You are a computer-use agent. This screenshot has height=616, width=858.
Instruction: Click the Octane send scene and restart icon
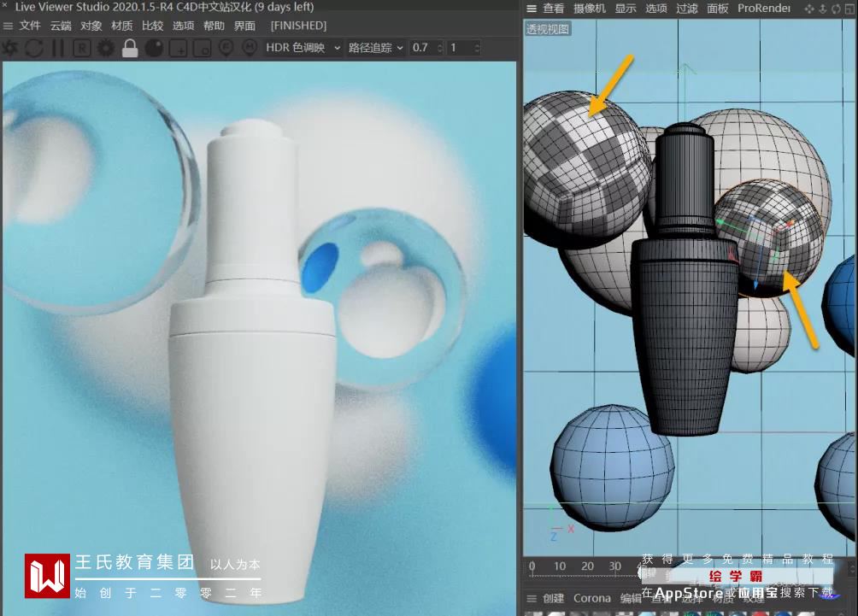10,48
